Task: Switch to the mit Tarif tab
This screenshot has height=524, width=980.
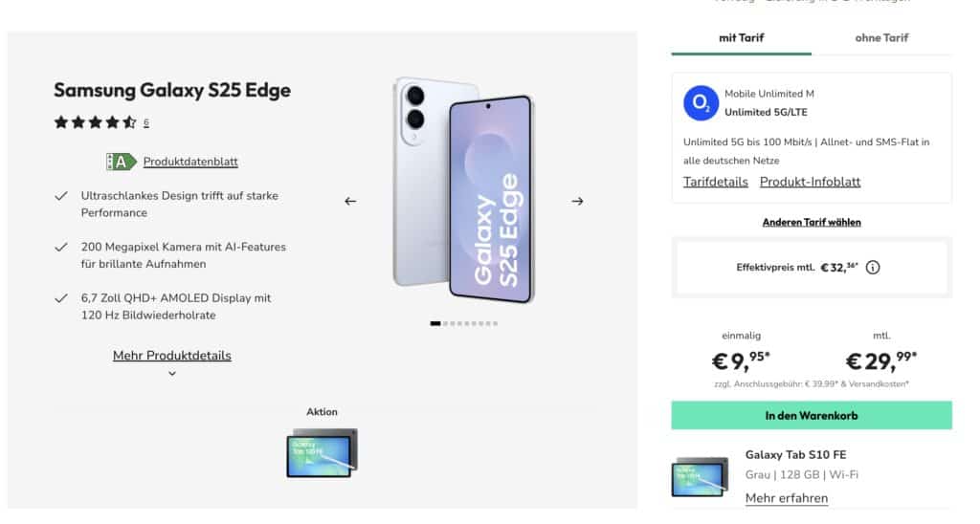Action: (742, 38)
